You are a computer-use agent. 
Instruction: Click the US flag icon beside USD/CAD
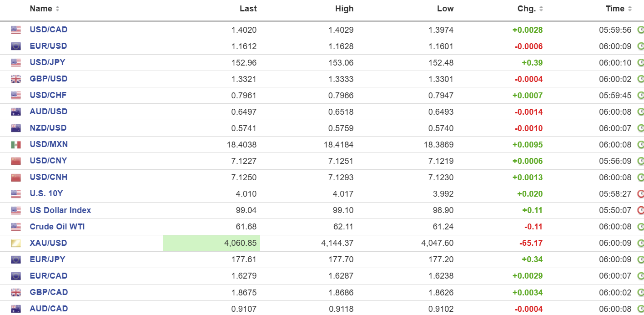16,30
